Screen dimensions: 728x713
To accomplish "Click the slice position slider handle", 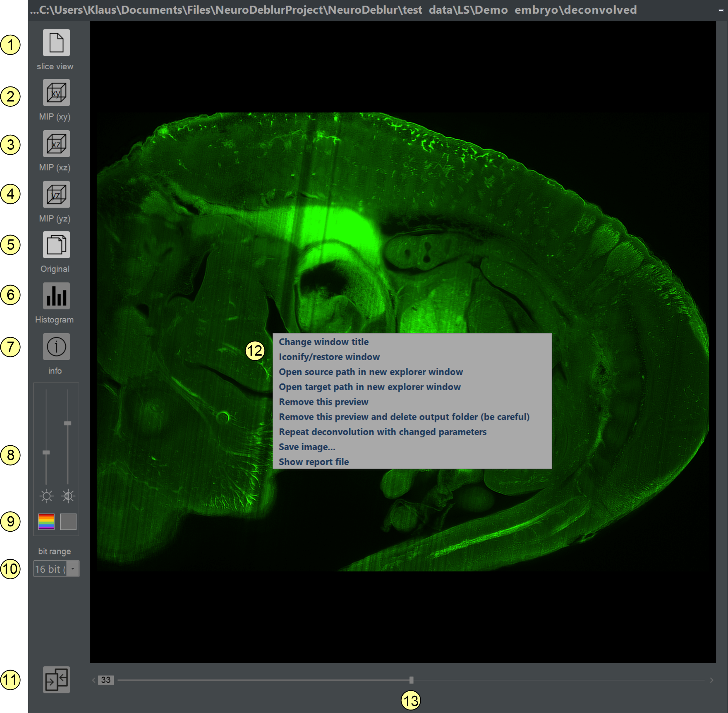I will coord(411,680).
